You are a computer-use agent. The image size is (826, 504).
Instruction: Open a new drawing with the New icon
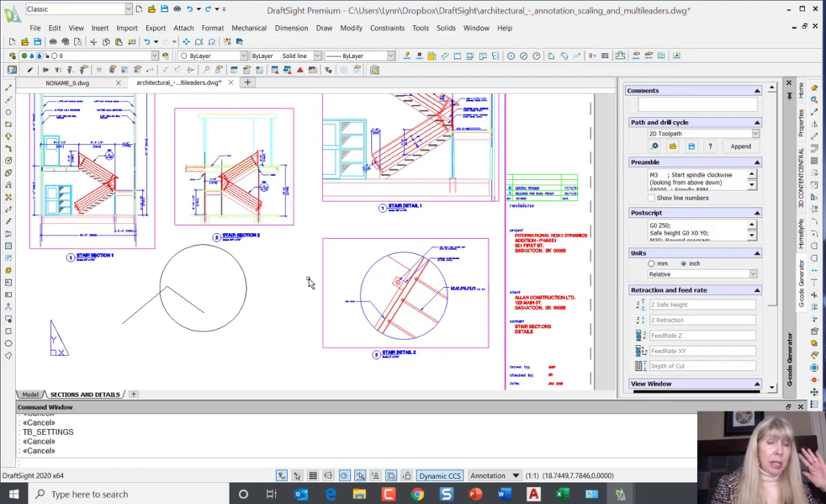point(139,9)
